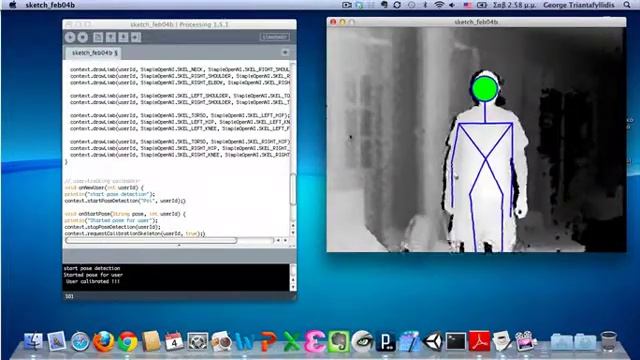Screen dimensions: 640x360
Task: Launch Safari from the Dock
Action: pyautogui.click(x=80, y=341)
